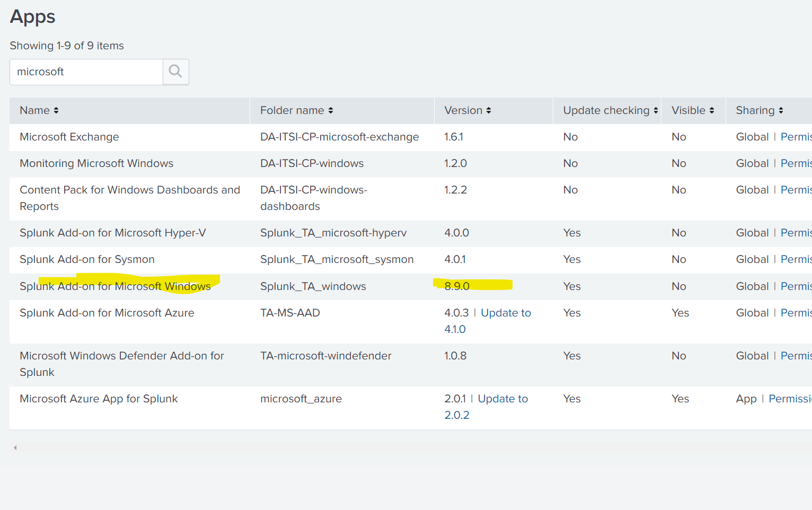Image resolution: width=812 pixels, height=510 pixels.
Task: Click Update to 2.0.2 for Microsoft Azure App
Action: (502, 399)
